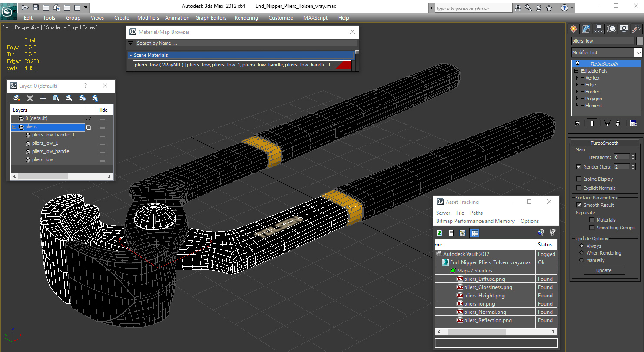Open Material/Map Browser options arrow
The image size is (644, 352).
click(130, 43)
